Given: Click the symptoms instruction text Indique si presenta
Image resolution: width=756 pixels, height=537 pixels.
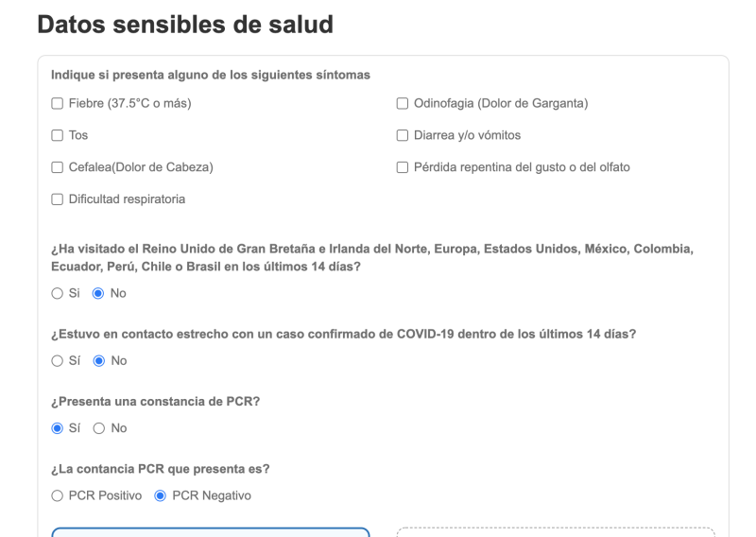Looking at the screenshot, I should click(210, 76).
